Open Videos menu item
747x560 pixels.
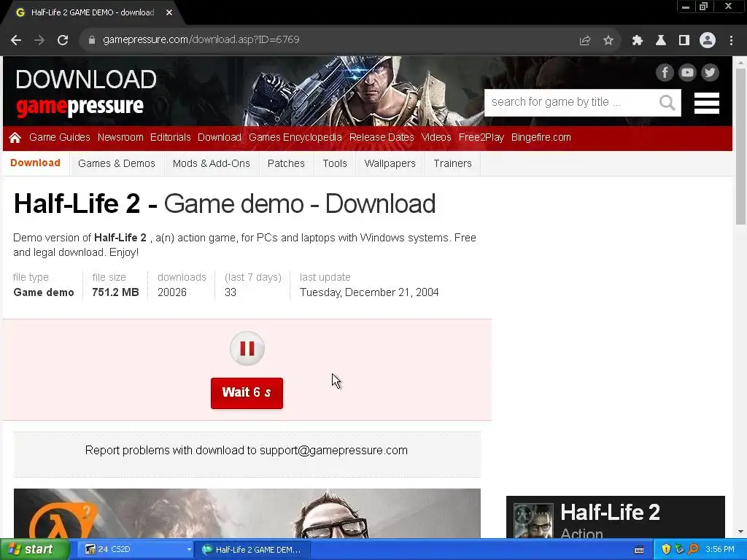click(x=436, y=137)
